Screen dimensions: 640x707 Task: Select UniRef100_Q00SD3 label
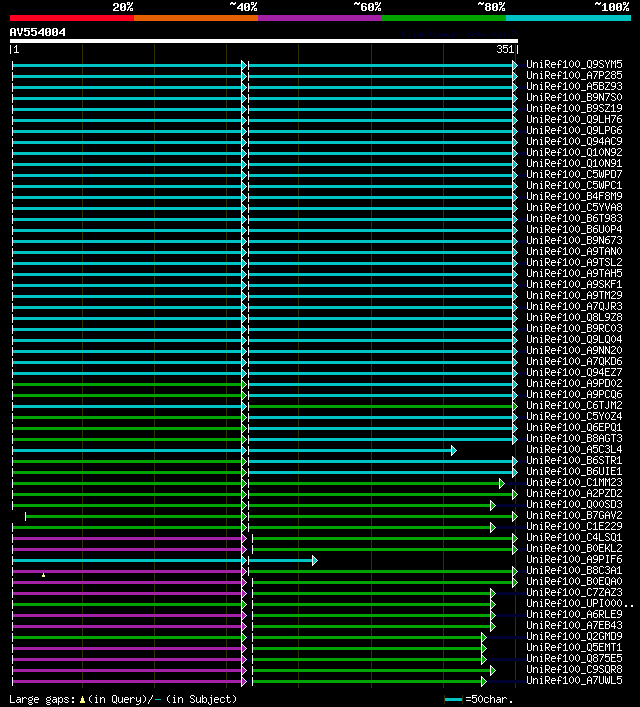click(574, 505)
